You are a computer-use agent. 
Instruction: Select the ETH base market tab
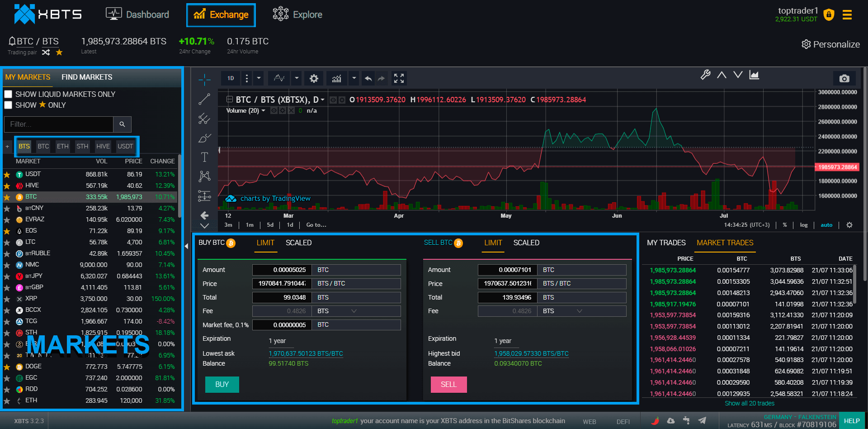click(62, 146)
